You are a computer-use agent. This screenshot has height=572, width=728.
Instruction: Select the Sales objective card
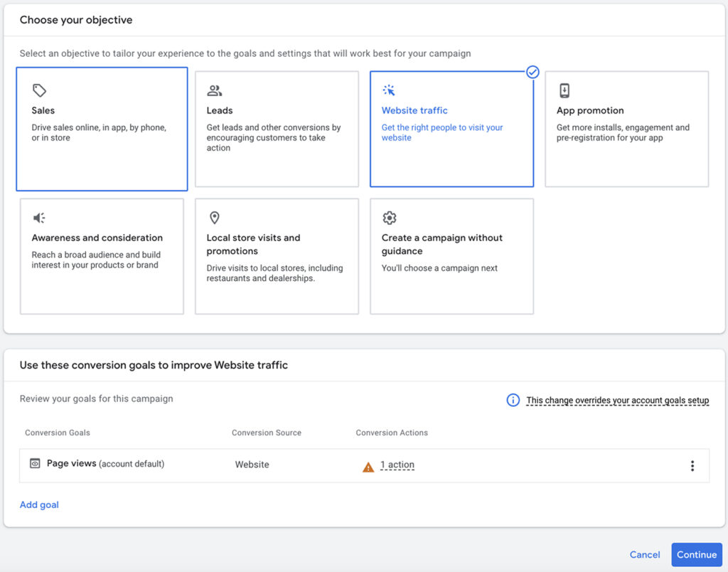point(102,129)
